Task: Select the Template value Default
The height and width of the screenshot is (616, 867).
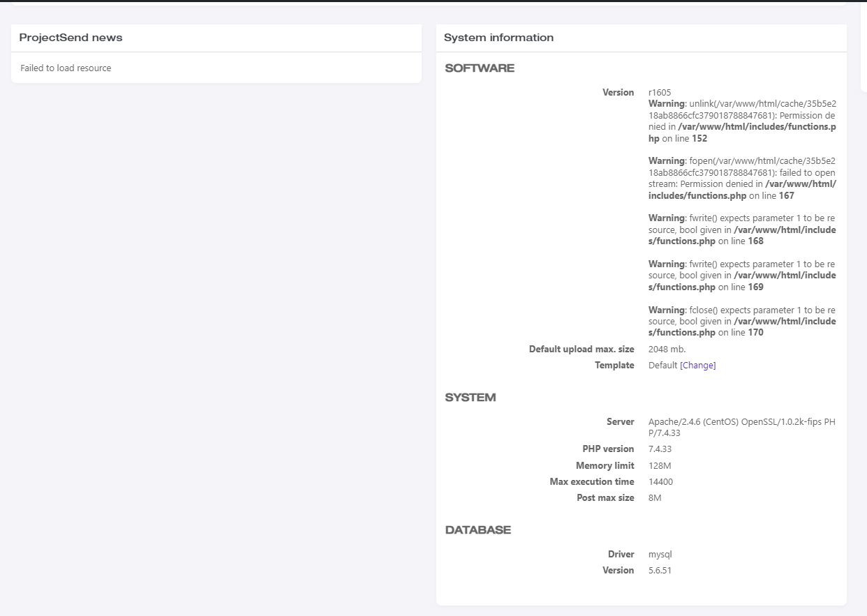Action: point(662,365)
